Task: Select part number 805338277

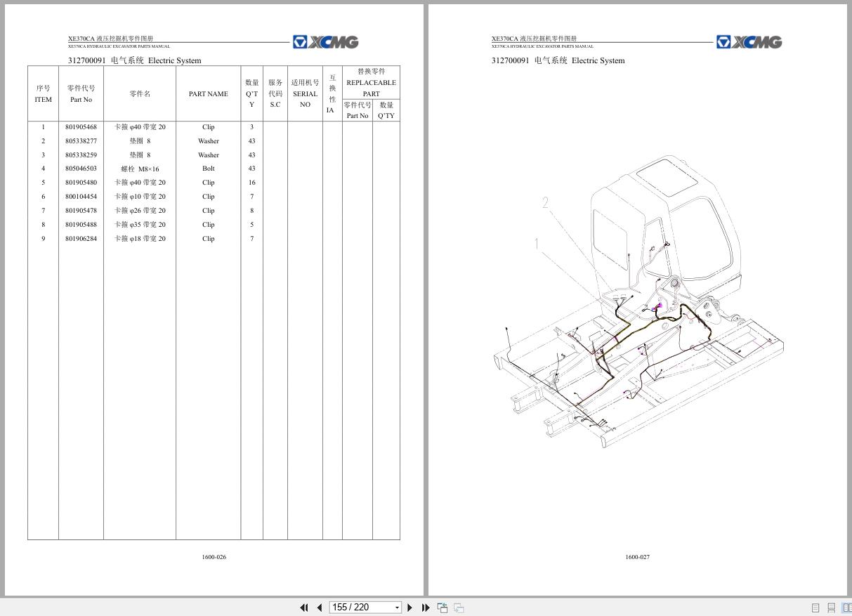Action: tap(81, 141)
